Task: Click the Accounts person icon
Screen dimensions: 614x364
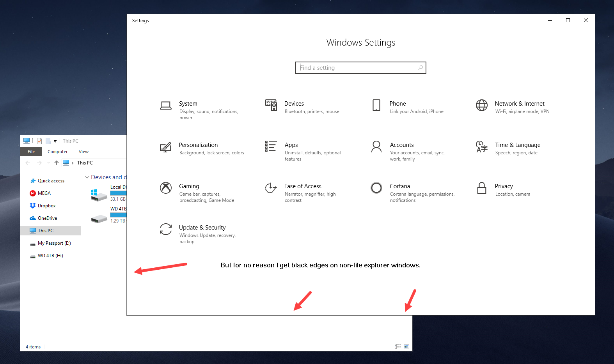Action: (x=376, y=147)
